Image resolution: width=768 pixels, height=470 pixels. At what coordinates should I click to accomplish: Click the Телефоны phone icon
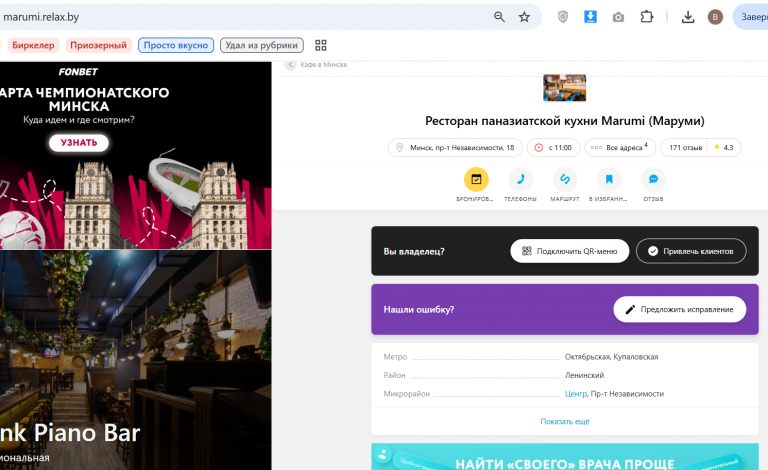click(x=521, y=180)
